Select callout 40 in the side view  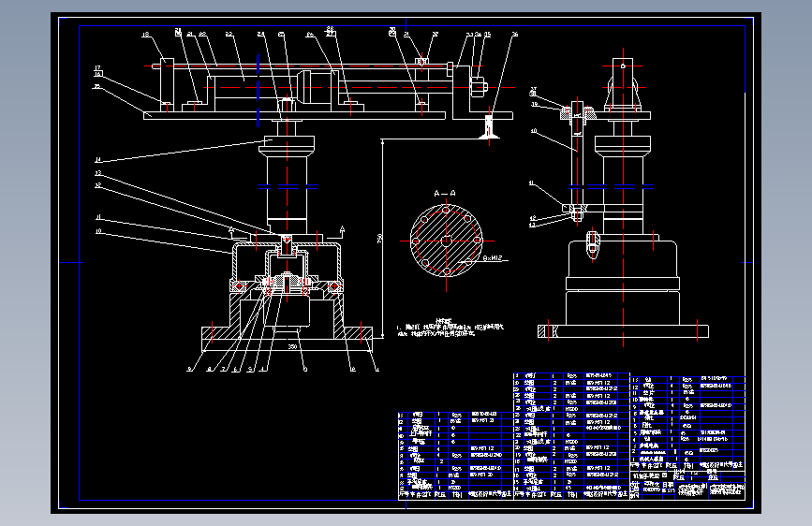tap(534, 131)
